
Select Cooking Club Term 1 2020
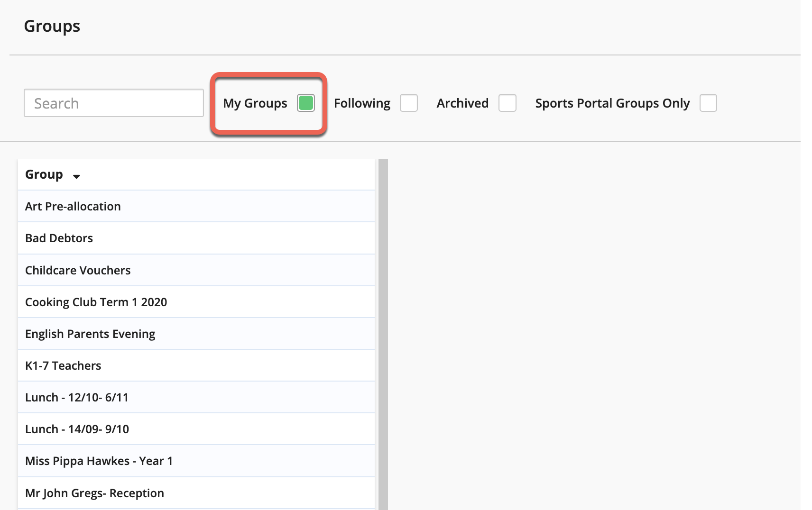tap(196, 302)
